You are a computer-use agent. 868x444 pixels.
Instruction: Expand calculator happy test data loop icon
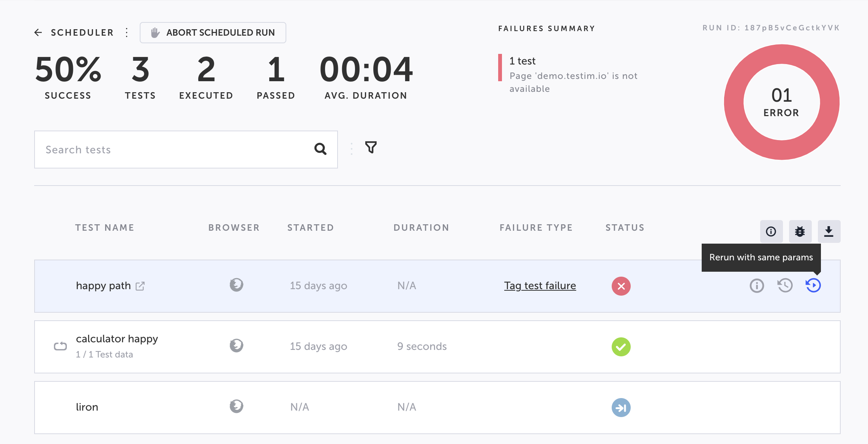click(x=60, y=346)
